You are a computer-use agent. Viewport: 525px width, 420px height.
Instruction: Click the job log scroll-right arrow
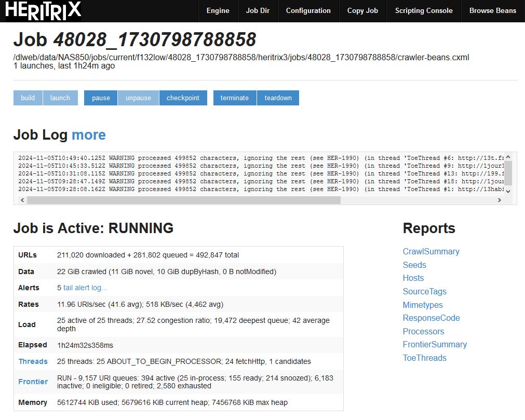click(499, 200)
